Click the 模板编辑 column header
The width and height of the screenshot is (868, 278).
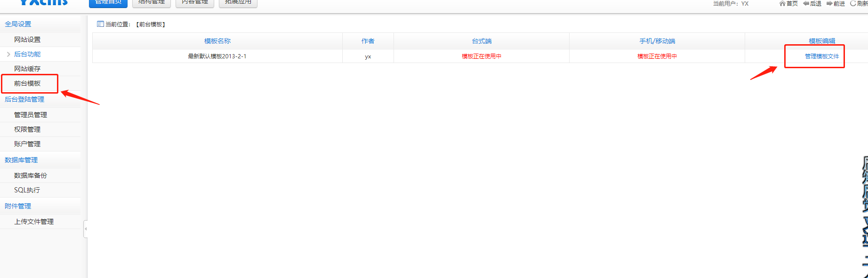click(822, 41)
